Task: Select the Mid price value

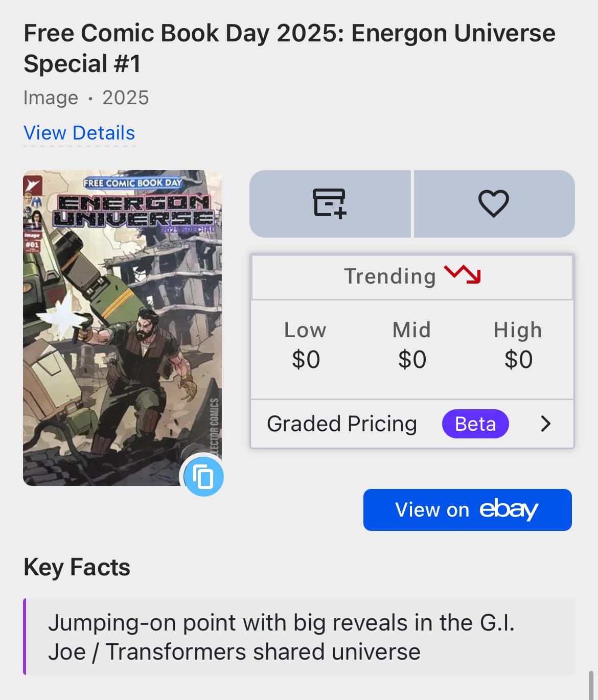Action: coord(412,359)
